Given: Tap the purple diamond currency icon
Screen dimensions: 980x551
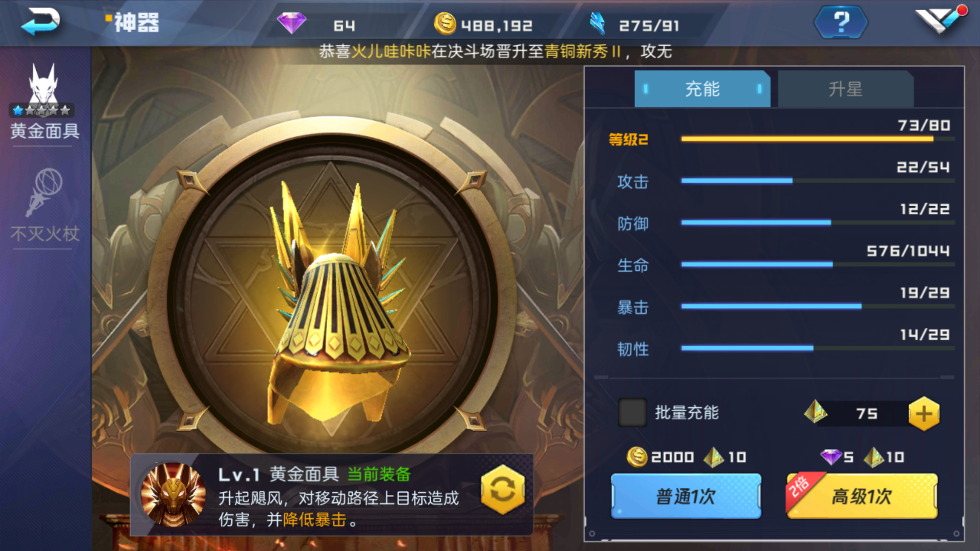Looking at the screenshot, I should coord(291,23).
